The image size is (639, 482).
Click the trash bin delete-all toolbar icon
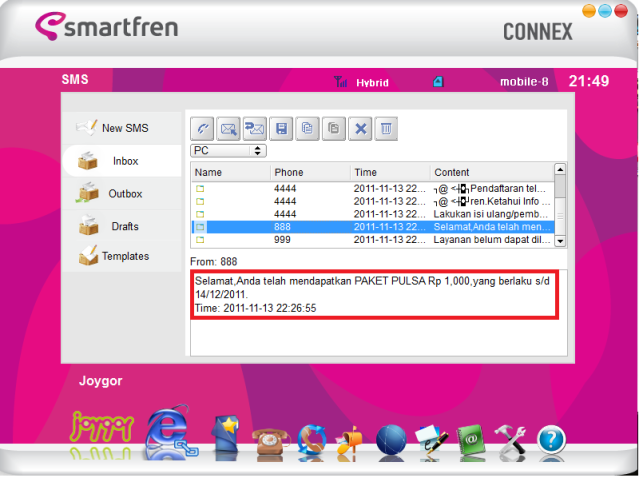point(386,129)
